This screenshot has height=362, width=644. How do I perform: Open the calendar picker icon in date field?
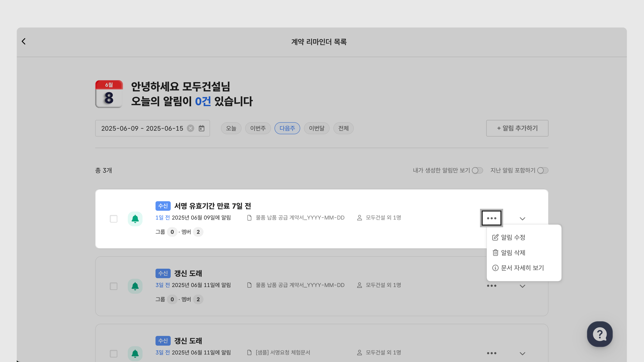[x=201, y=128]
